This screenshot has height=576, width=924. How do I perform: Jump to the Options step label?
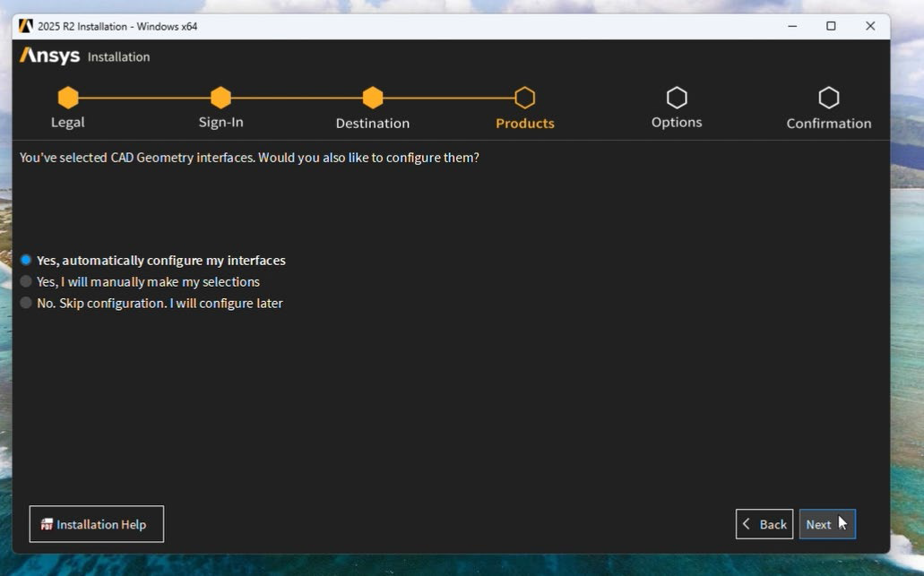(677, 123)
